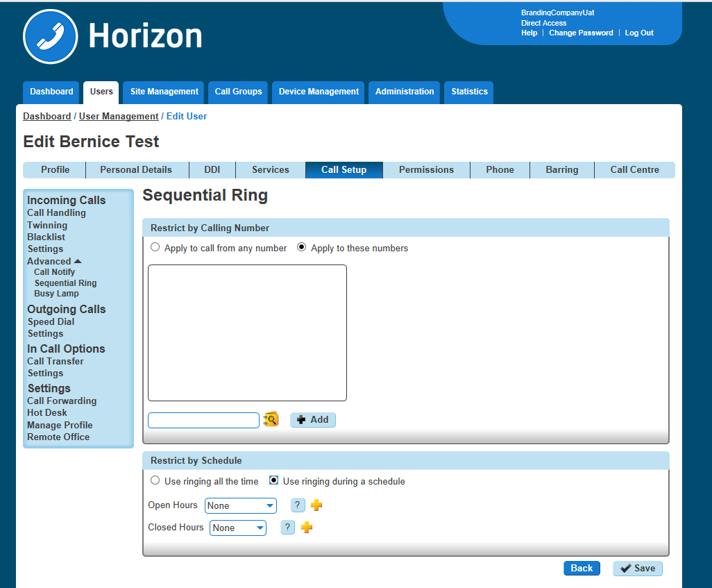The width and height of the screenshot is (712, 588).
Task: Open Speed Dial in sidebar
Action: [x=51, y=321]
